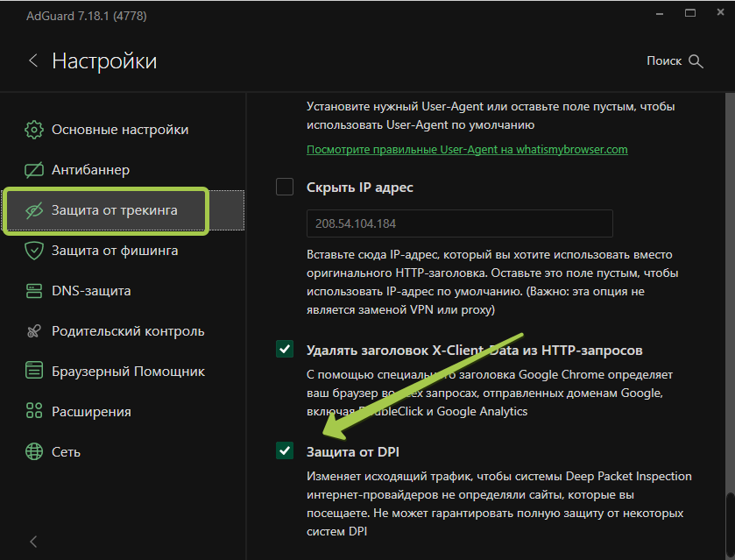Click the bottom-left collapse chevron
735x560 pixels.
click(32, 542)
